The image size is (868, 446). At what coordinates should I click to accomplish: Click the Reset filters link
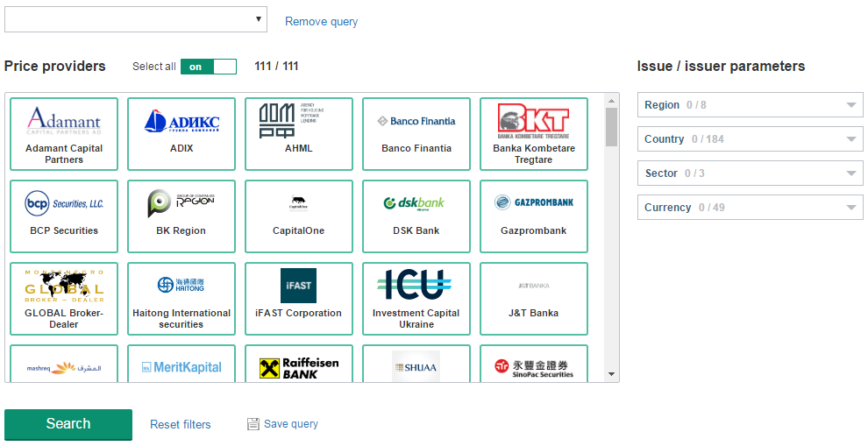(181, 425)
